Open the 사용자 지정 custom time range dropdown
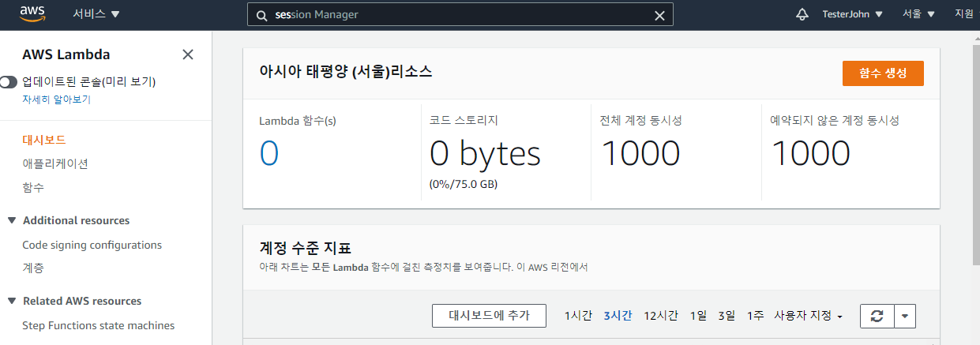This screenshot has height=345, width=980. coord(809,316)
